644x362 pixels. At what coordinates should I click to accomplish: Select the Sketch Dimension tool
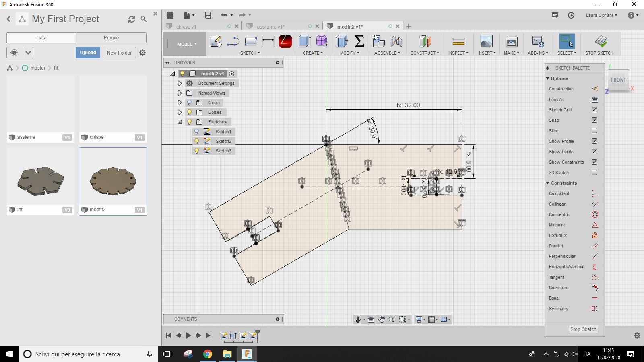(268, 41)
